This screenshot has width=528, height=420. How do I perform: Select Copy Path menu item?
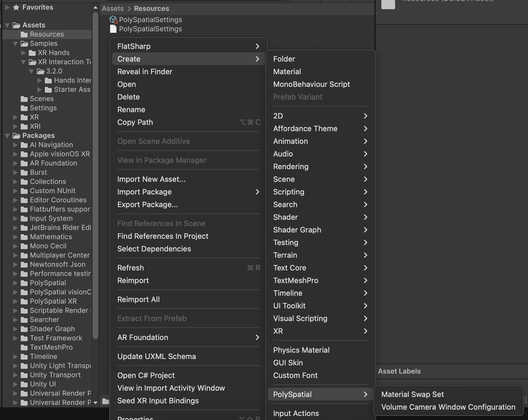tap(188, 122)
